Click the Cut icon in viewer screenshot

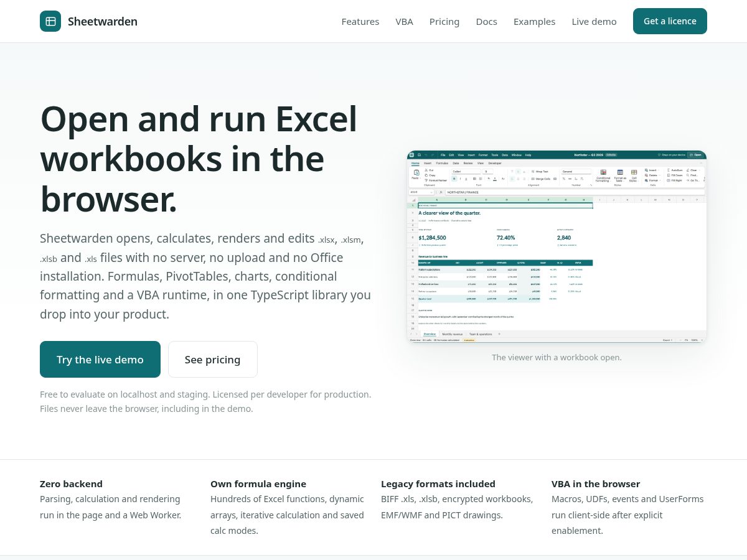click(426, 170)
